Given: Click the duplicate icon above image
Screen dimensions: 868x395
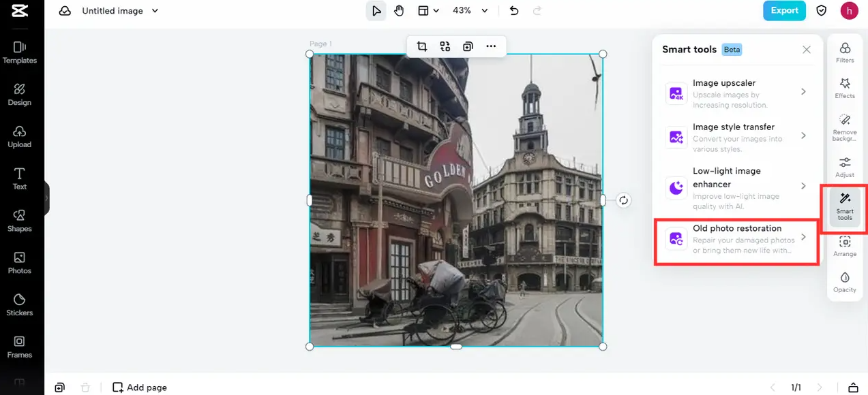Looking at the screenshot, I should [468, 46].
